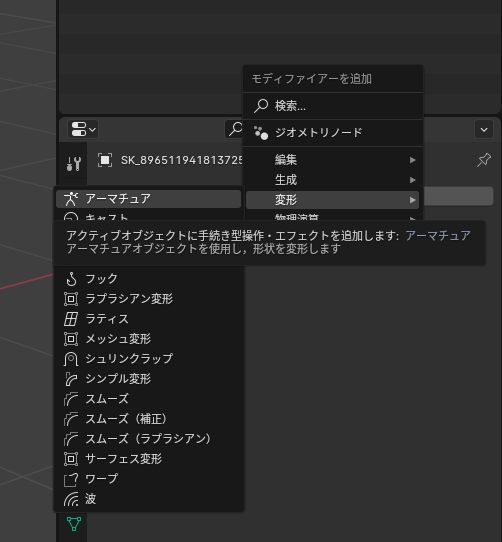Open the properties editor type dropdown
The width and height of the screenshot is (502, 542).
click(83, 130)
